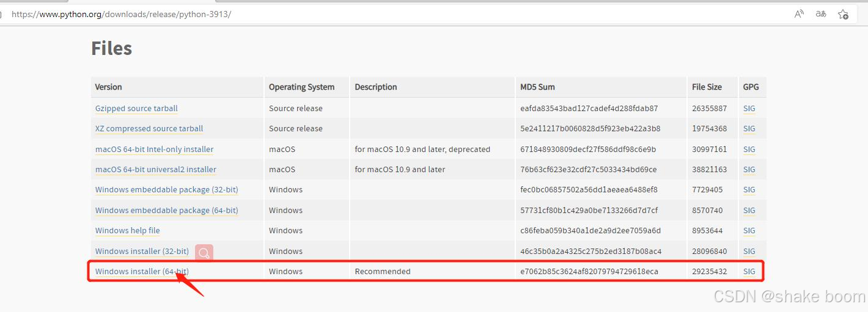Click file size 7729405
The height and width of the screenshot is (312, 868).
(x=707, y=190)
